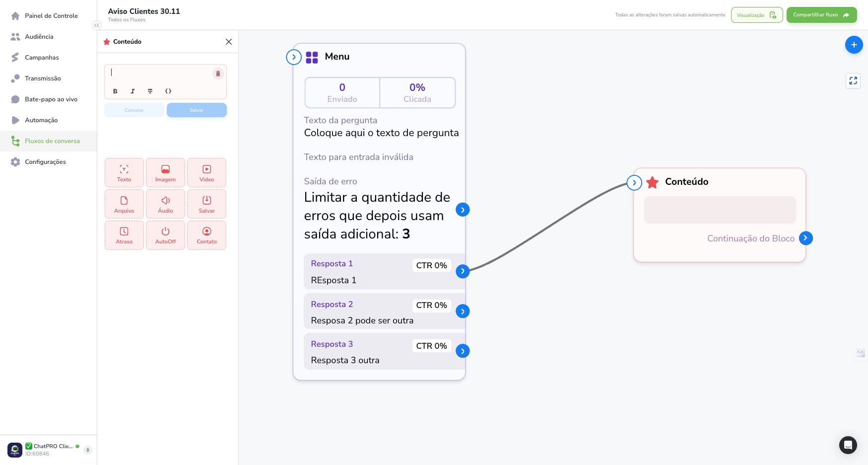Add Arquivo content block

click(x=124, y=204)
